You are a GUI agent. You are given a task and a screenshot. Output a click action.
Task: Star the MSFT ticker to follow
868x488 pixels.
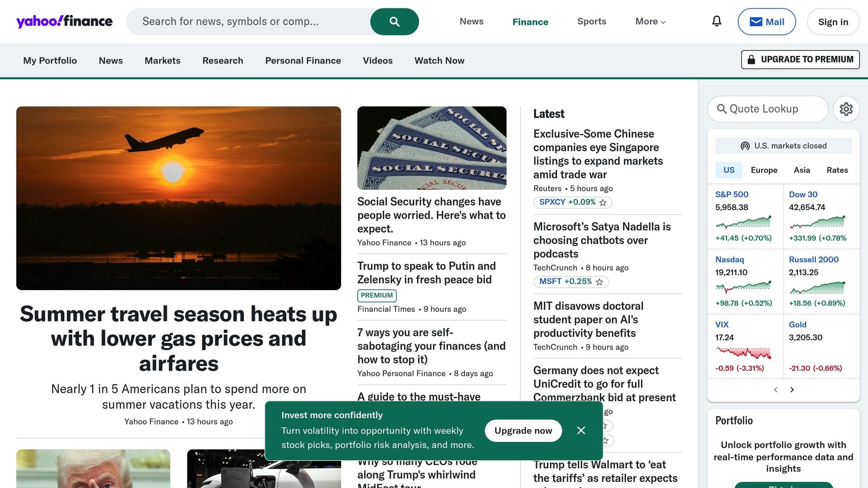pyautogui.click(x=599, y=282)
